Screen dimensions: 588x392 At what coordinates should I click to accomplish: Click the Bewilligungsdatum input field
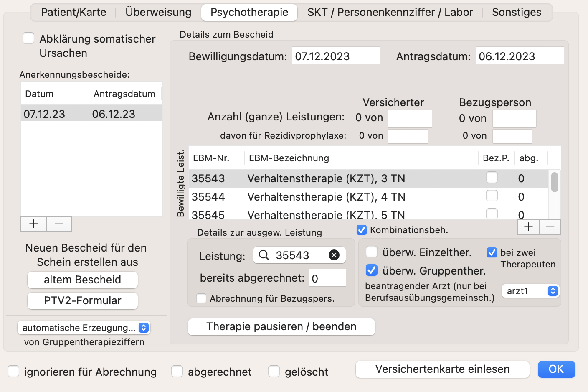tap(336, 56)
